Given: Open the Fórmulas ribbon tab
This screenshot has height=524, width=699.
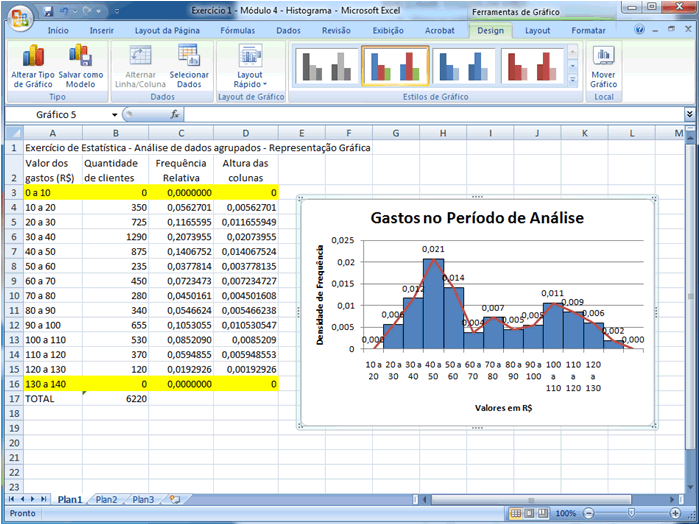Looking at the screenshot, I should [237, 31].
